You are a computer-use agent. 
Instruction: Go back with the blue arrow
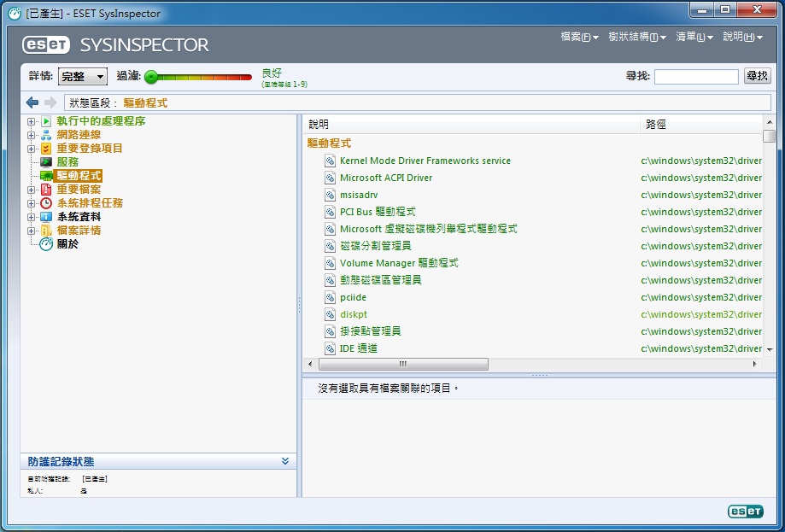click(32, 102)
